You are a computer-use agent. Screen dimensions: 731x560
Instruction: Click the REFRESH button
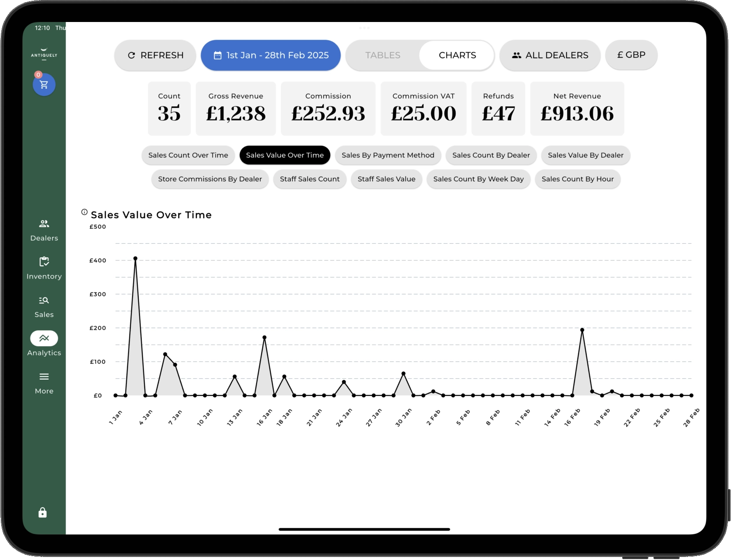(x=155, y=55)
